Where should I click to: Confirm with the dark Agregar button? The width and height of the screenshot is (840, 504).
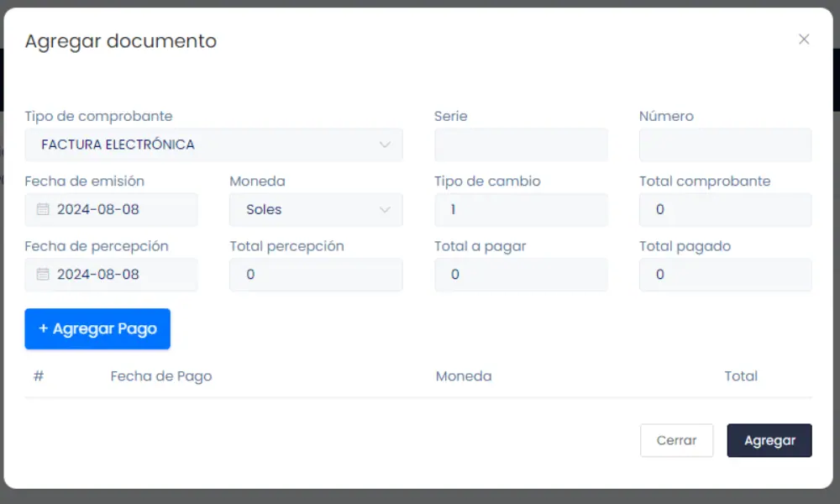tap(769, 440)
